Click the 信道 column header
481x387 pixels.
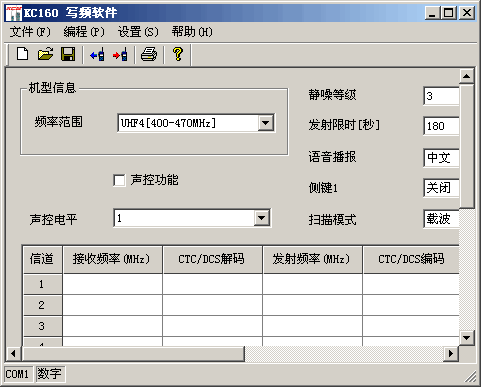click(43, 259)
